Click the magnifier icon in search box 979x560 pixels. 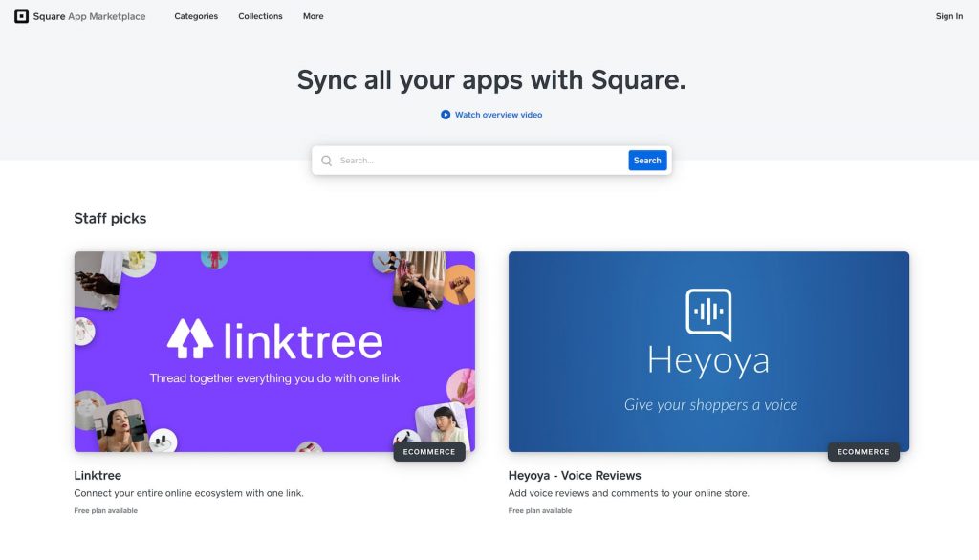[327, 162]
